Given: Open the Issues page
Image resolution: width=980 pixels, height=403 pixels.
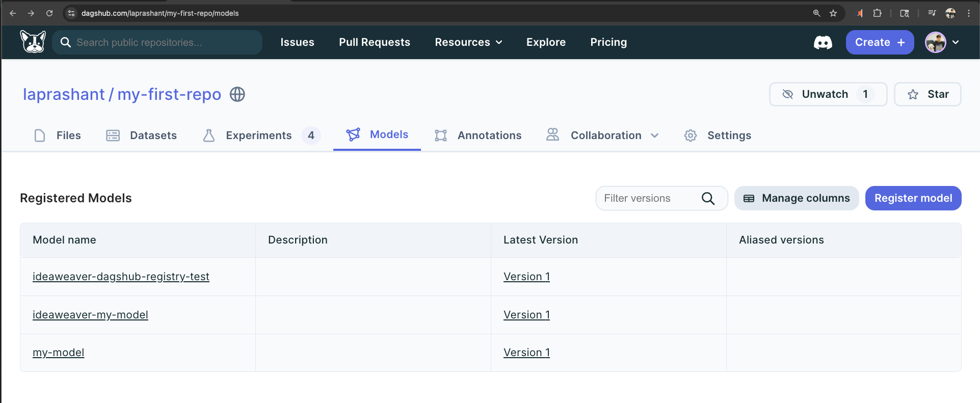Looking at the screenshot, I should (297, 42).
